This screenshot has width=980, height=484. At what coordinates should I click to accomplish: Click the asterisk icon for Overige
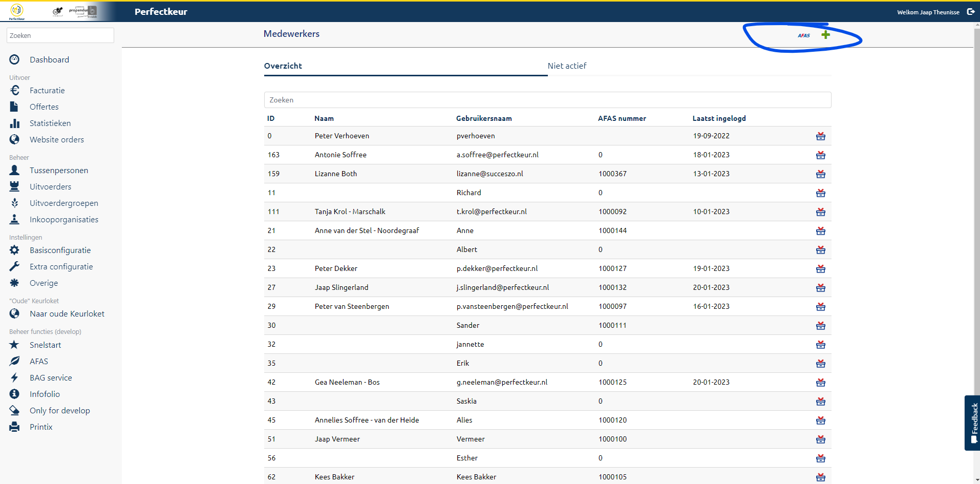[x=14, y=283]
